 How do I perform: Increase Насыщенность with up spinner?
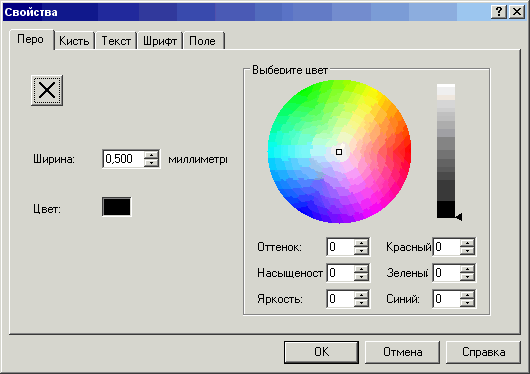pos(361,269)
